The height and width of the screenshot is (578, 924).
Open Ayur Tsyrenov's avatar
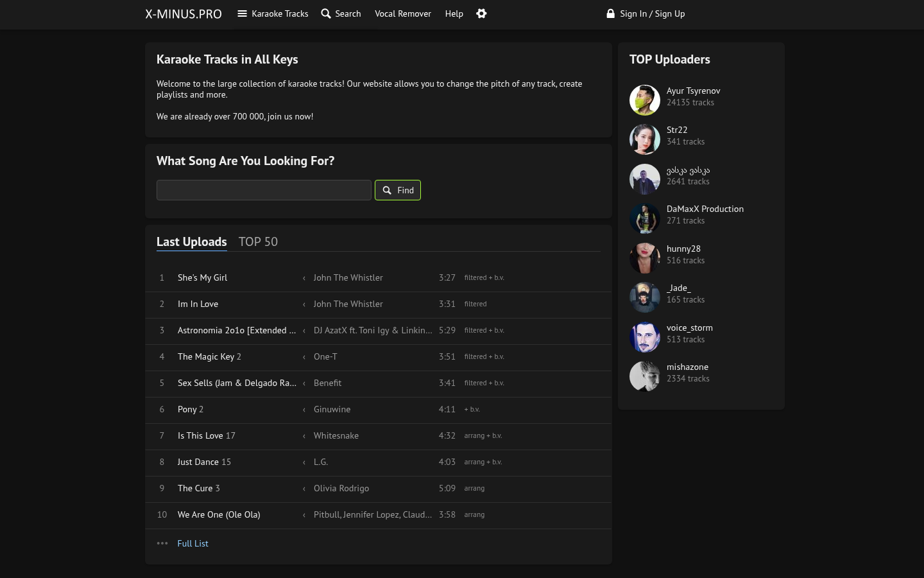(645, 100)
